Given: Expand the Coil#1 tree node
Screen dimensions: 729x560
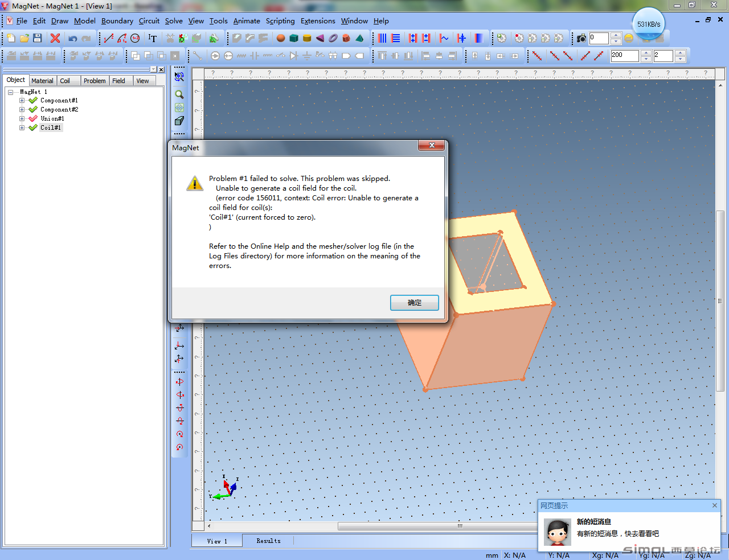Looking at the screenshot, I should click(x=22, y=127).
